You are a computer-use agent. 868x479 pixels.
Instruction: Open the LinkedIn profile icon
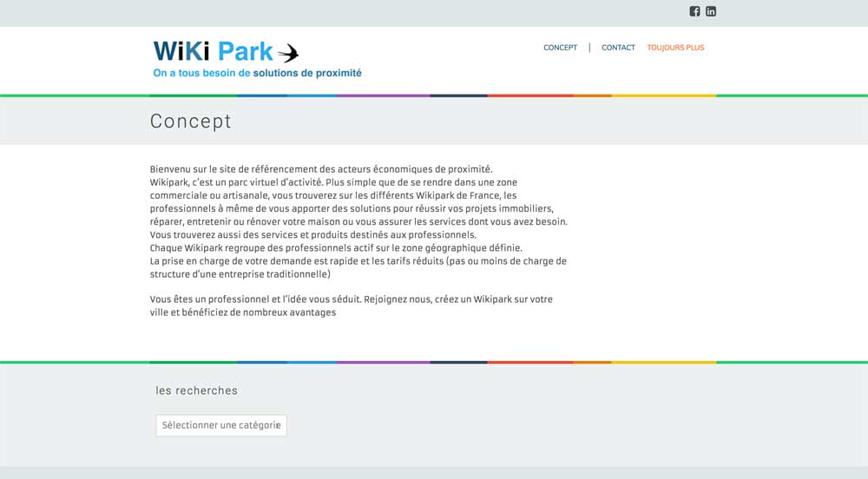[x=711, y=11]
